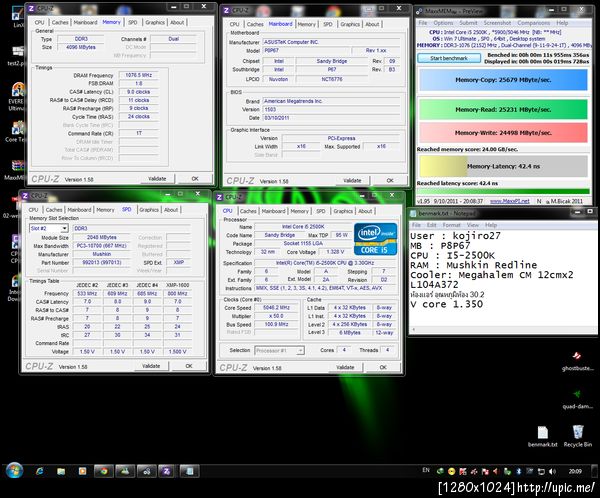Click the Show desktop button beside the clock
Viewport: 600px width, 498px height.
click(596, 471)
